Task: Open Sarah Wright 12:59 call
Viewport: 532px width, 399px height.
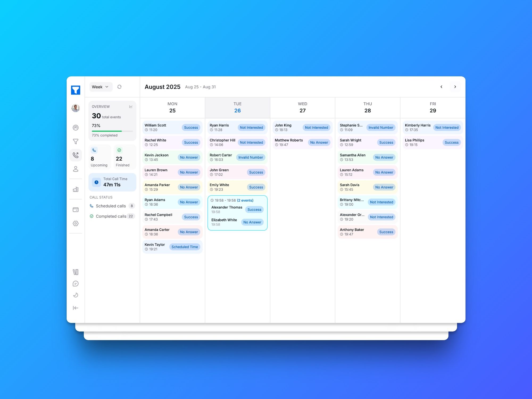Action: [368, 142]
